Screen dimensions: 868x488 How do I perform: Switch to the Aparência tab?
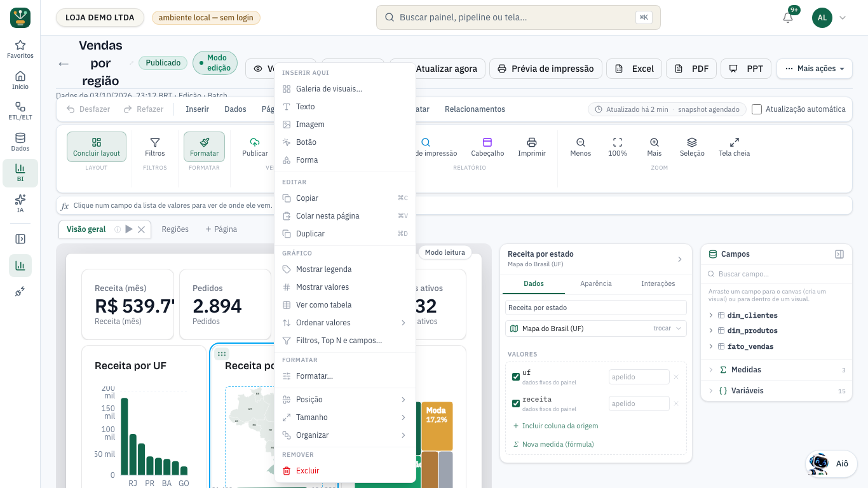(596, 283)
